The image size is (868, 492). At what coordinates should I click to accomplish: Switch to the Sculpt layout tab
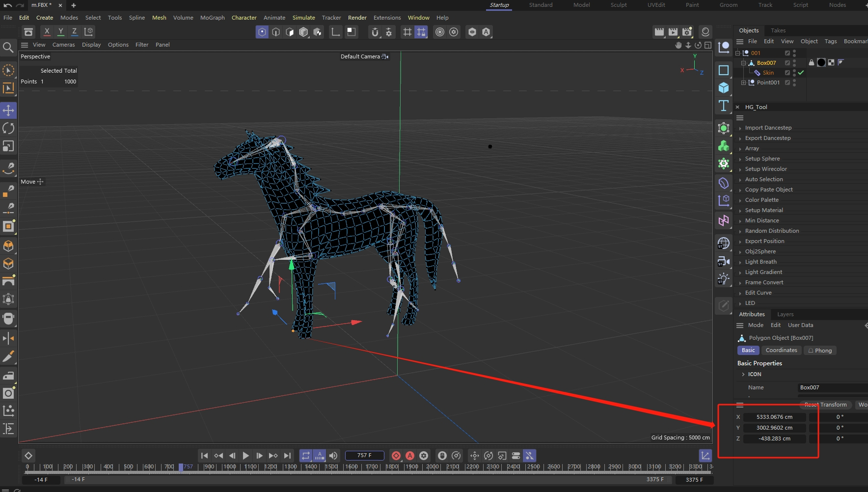619,5
